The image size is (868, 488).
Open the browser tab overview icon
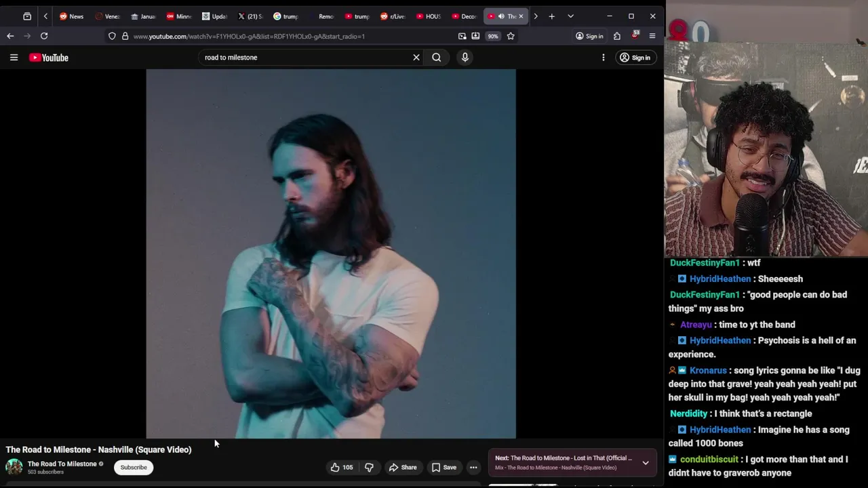[x=27, y=16]
